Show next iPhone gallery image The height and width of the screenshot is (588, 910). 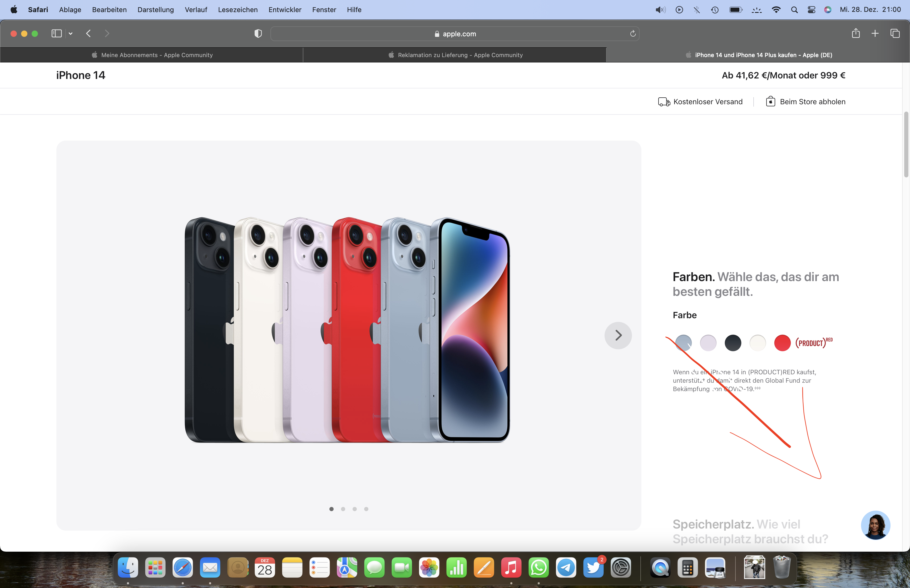click(x=618, y=335)
